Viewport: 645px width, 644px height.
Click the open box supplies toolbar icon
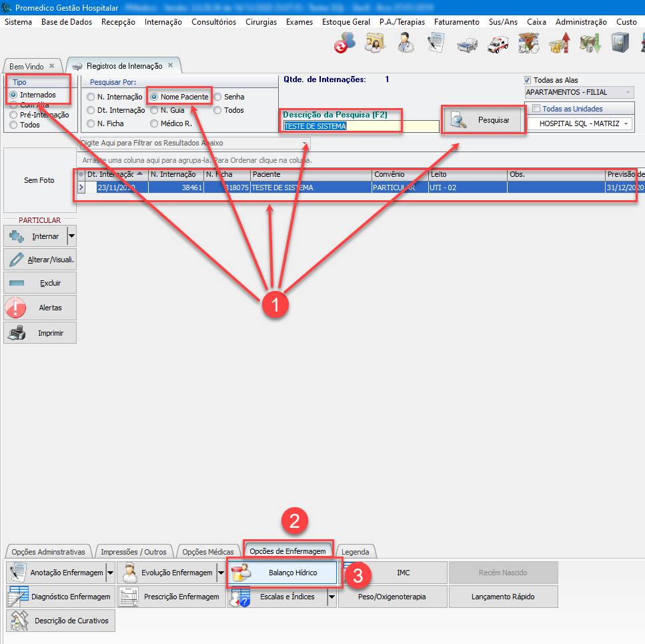tap(528, 44)
